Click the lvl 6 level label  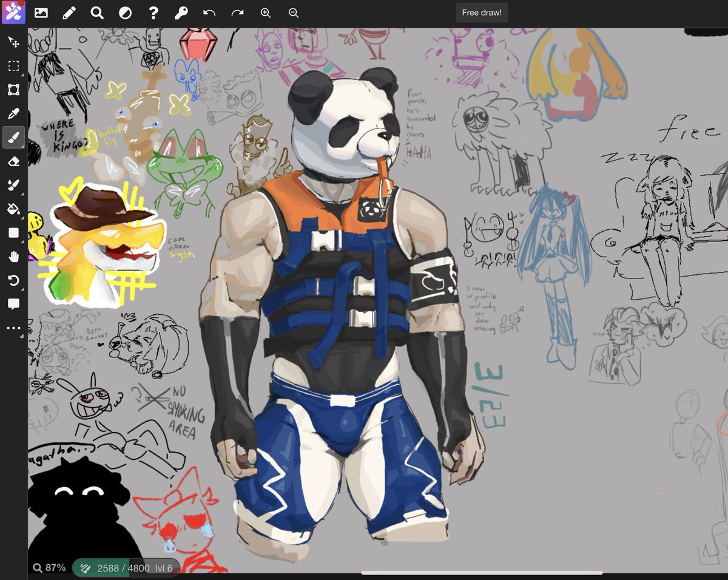(x=164, y=568)
